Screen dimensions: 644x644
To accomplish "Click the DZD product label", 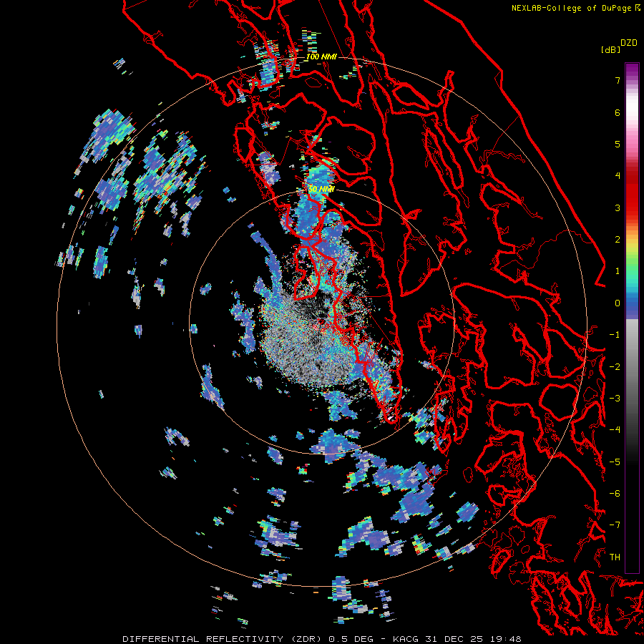I will [629, 43].
